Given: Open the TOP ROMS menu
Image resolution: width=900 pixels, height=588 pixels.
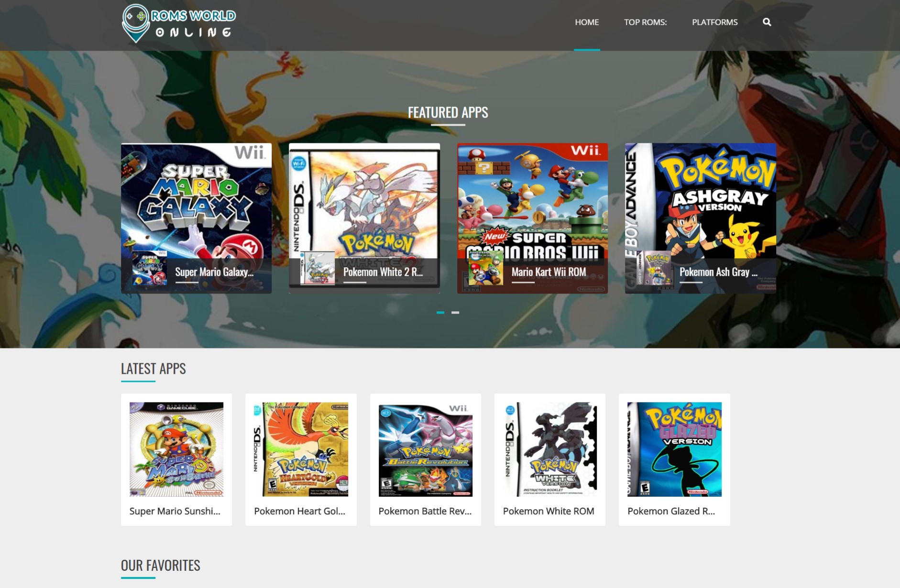Looking at the screenshot, I should pos(645,22).
